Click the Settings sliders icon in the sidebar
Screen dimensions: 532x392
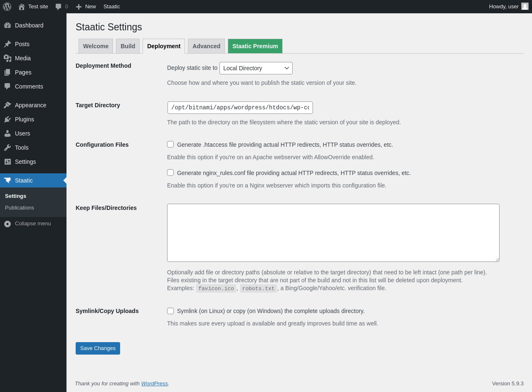pyautogui.click(x=7, y=162)
